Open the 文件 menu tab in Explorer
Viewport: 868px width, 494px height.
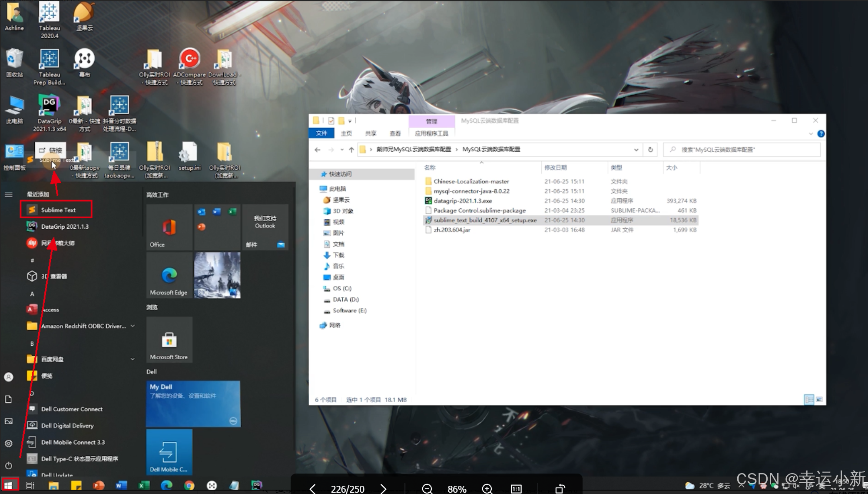tap(321, 134)
